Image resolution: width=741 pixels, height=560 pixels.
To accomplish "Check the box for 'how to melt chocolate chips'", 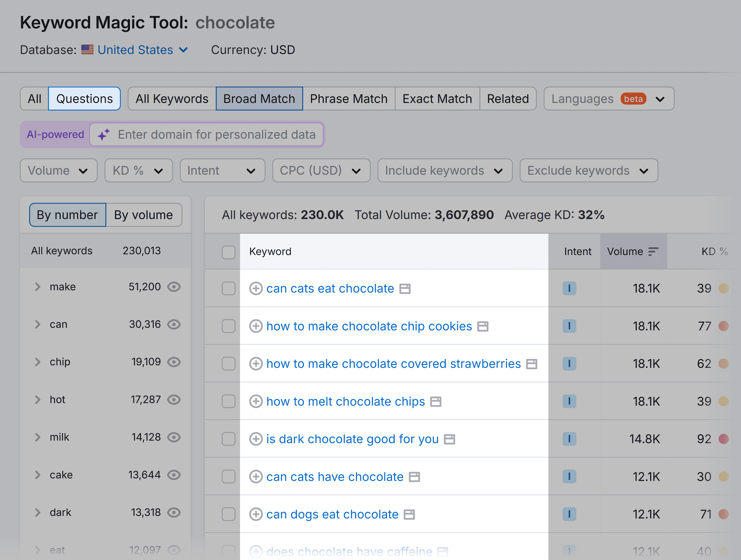I will click(x=229, y=401).
